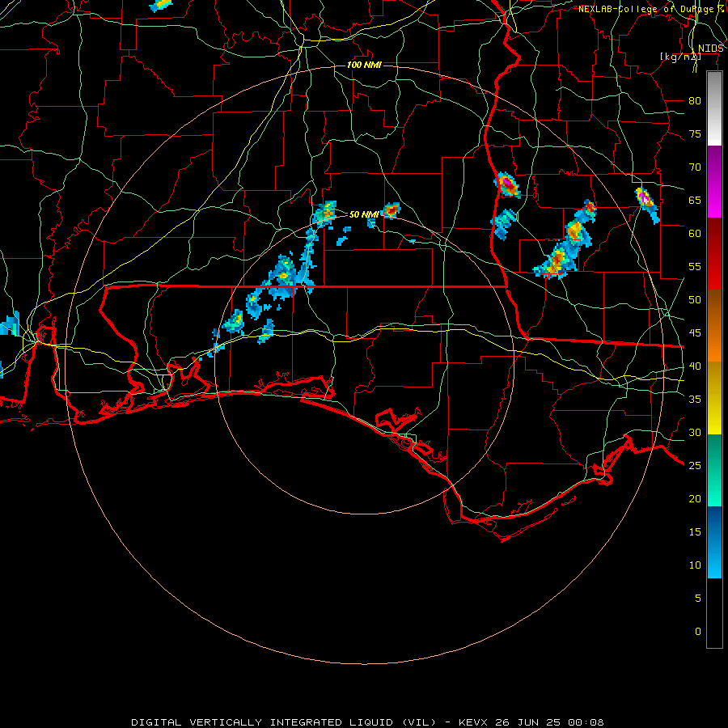Viewport: 728px width, 728px height.
Task: Select the 35 value on the VIL scale
Action: point(695,400)
